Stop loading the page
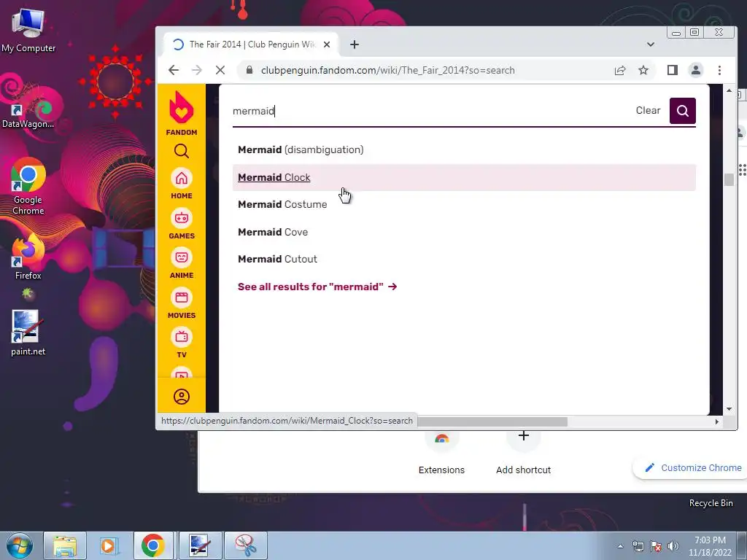 220,71
